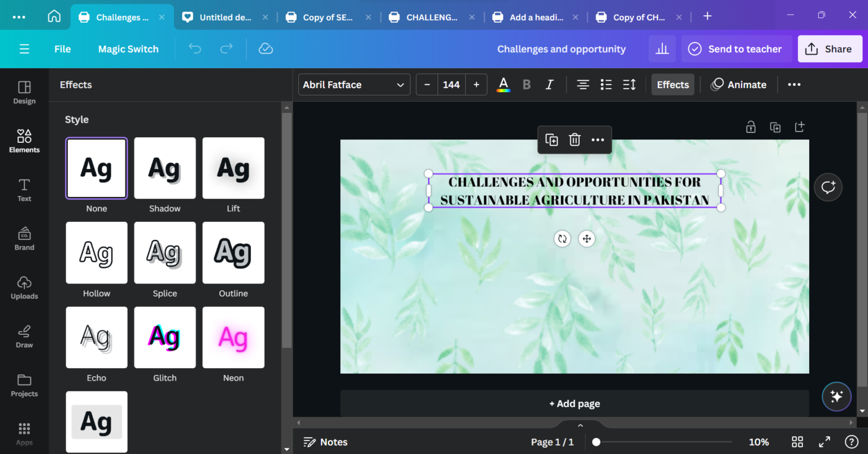Open the text color picker

(x=503, y=84)
